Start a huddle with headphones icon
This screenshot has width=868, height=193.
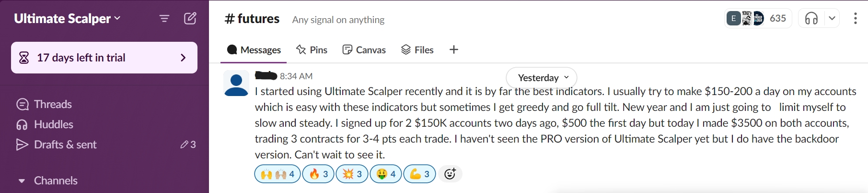(x=811, y=19)
